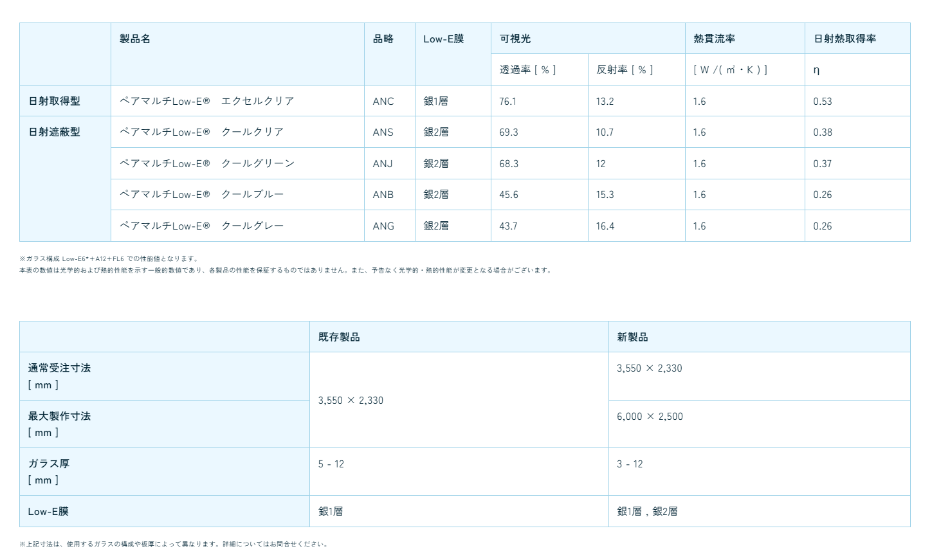Viewport: 932px width, 560px height.
Task: Click the 透過率 [%] subheader
Action: 527,70
